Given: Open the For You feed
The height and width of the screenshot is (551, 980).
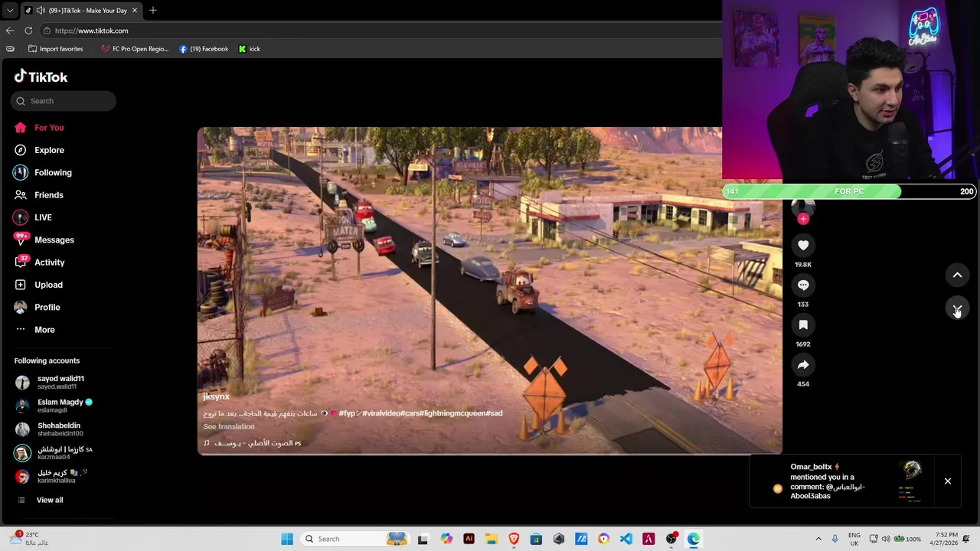Looking at the screenshot, I should coord(38,128).
